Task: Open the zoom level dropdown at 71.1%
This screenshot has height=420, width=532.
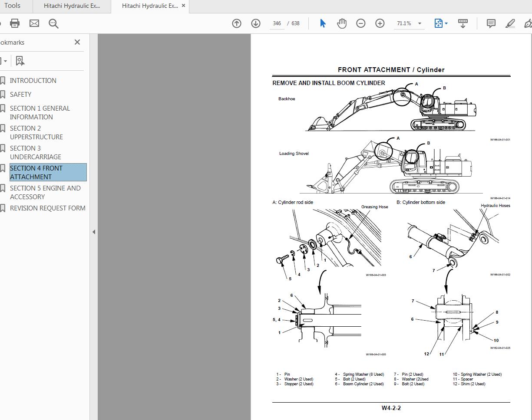Action: click(409, 23)
